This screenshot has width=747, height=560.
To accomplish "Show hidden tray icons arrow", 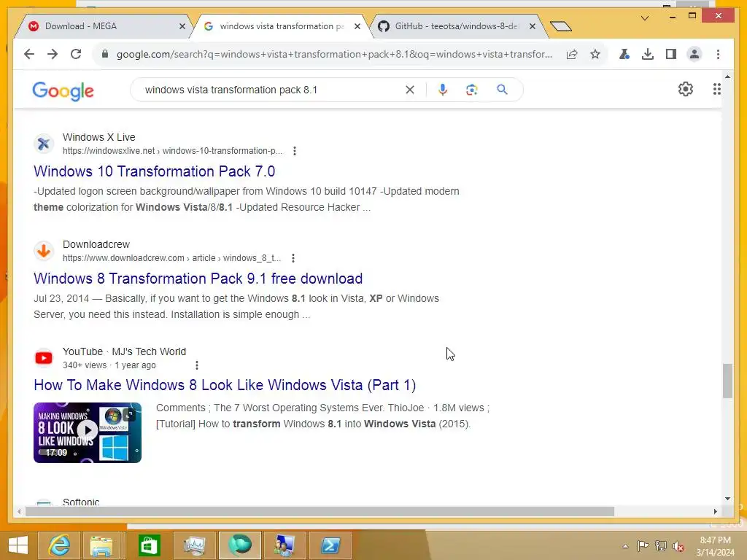I will pyautogui.click(x=625, y=546).
